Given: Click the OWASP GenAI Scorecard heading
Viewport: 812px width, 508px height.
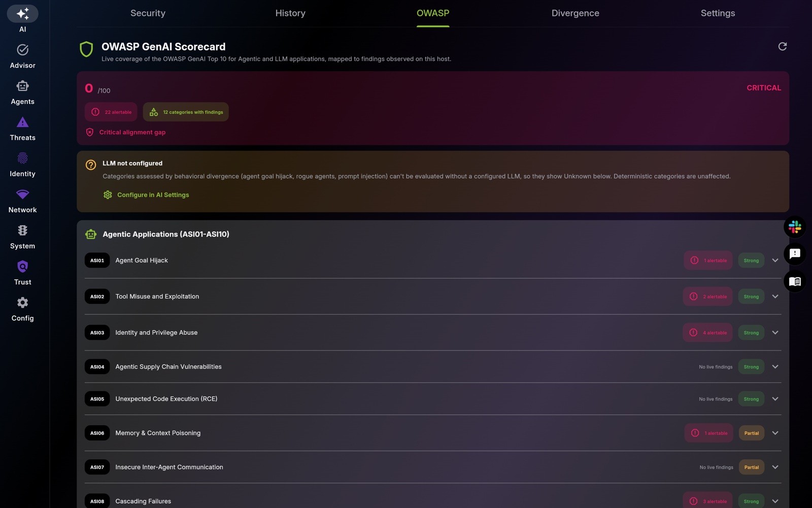Looking at the screenshot, I should 163,47.
